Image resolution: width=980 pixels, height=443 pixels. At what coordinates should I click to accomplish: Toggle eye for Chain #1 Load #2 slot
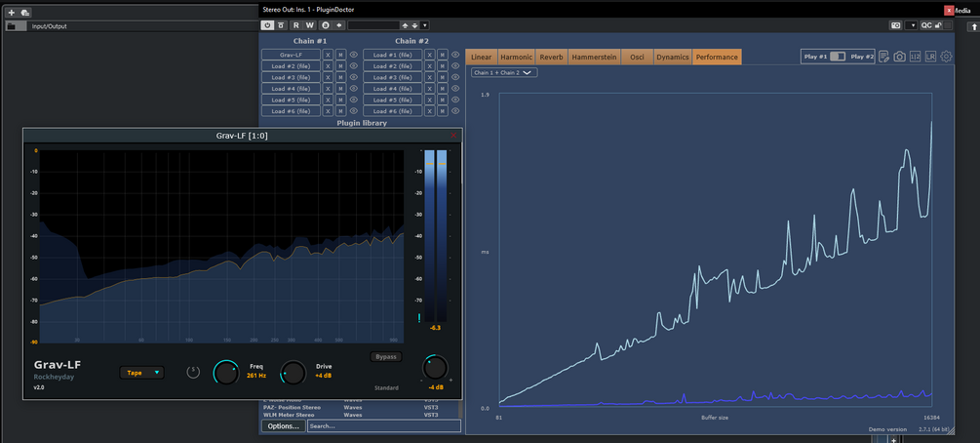[x=354, y=66]
